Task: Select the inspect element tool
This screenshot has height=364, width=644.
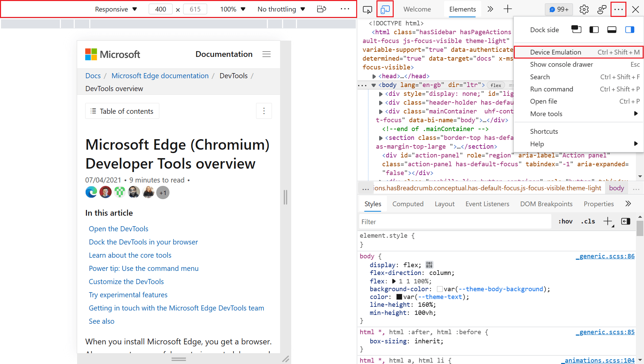Action: pos(367,9)
